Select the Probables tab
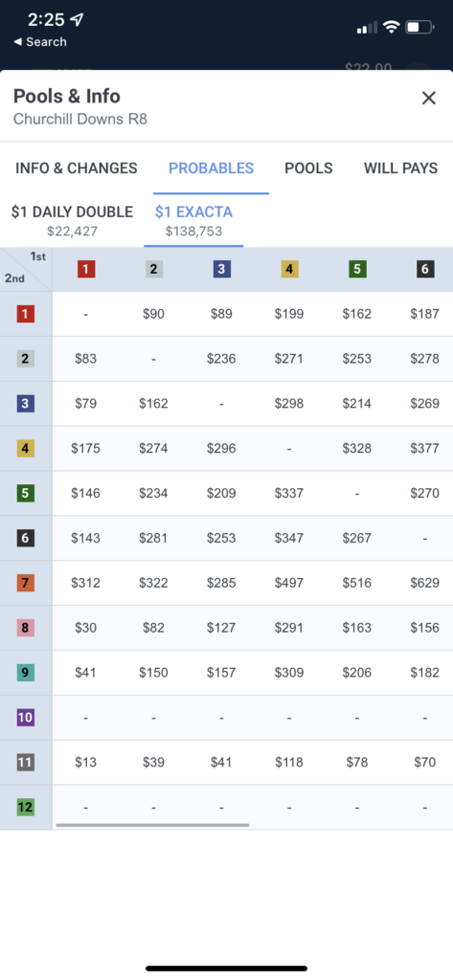 click(x=212, y=168)
